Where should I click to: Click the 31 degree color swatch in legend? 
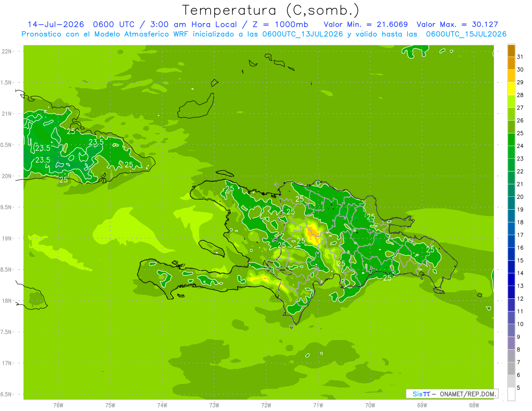click(511, 51)
